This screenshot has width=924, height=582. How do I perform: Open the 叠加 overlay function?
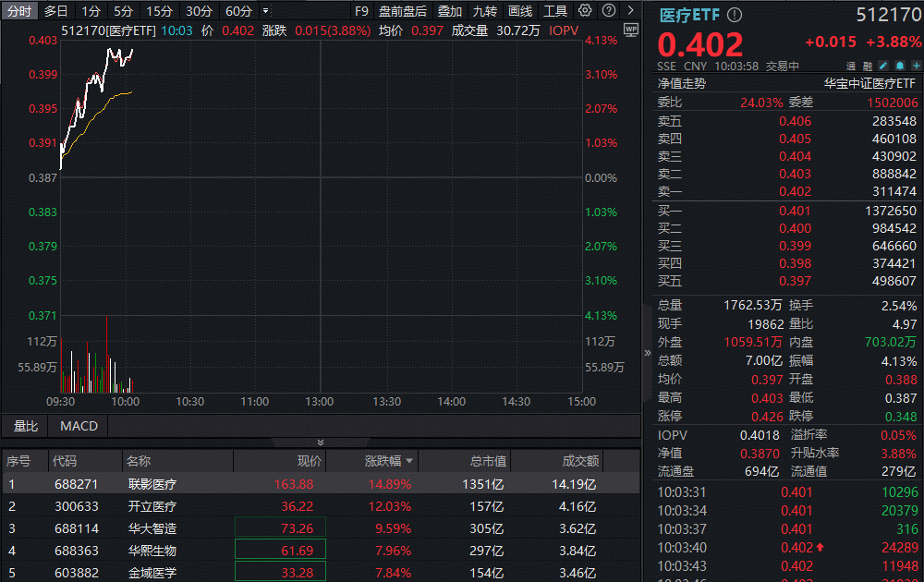pyautogui.click(x=450, y=10)
